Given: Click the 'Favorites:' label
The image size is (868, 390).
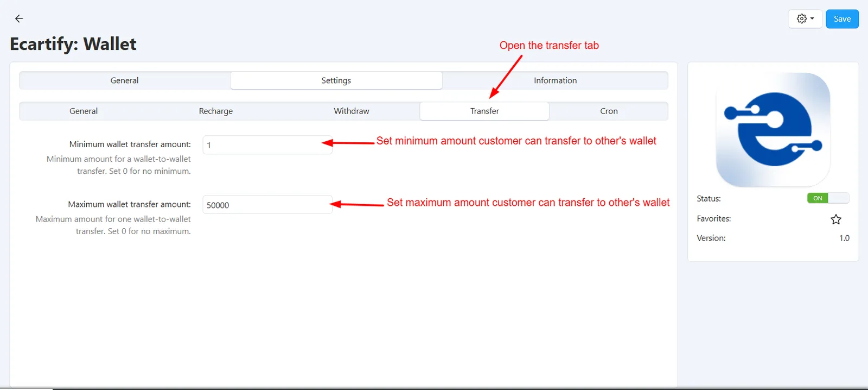Looking at the screenshot, I should [x=714, y=218].
